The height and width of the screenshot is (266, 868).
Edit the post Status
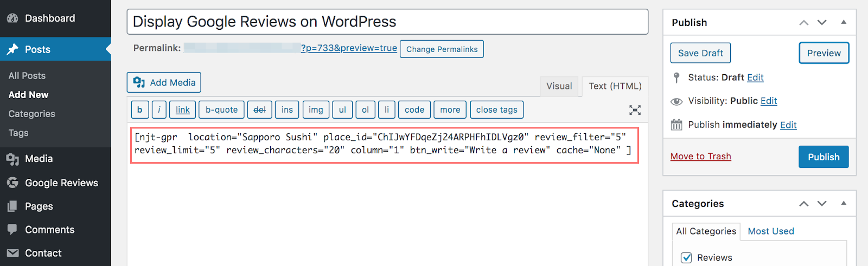click(x=755, y=77)
